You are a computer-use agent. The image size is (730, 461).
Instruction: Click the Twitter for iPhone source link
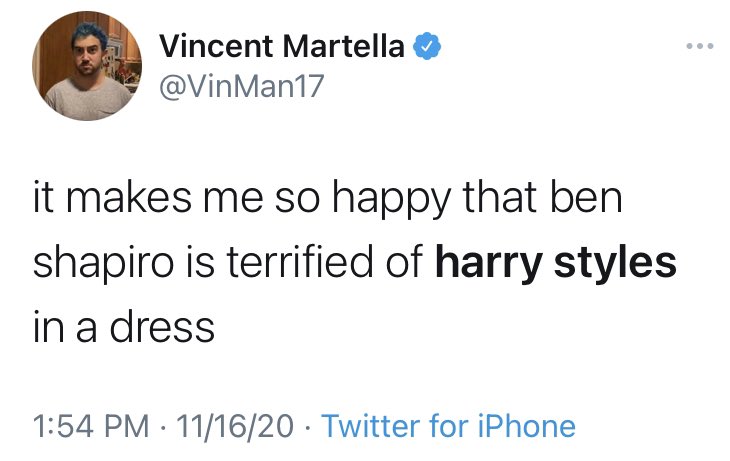point(450,427)
